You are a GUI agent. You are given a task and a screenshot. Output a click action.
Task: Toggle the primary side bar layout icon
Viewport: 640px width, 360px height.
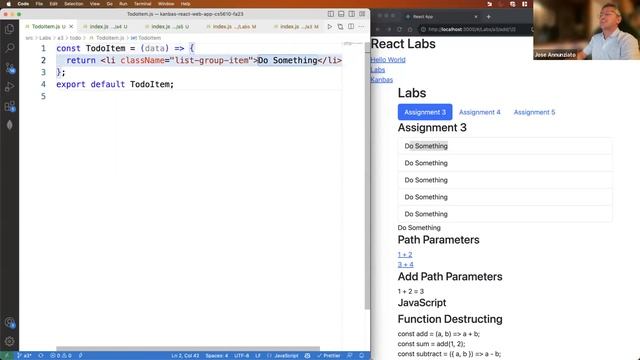click(331, 14)
